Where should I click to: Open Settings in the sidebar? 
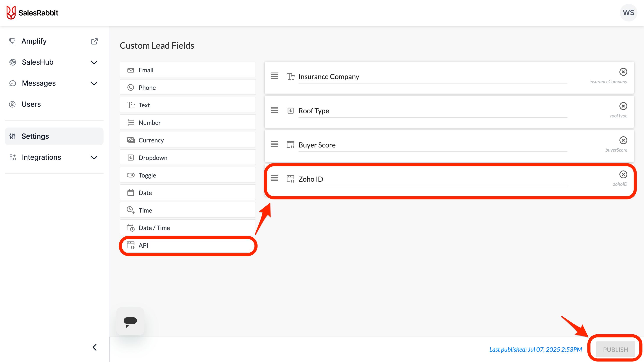(54, 136)
